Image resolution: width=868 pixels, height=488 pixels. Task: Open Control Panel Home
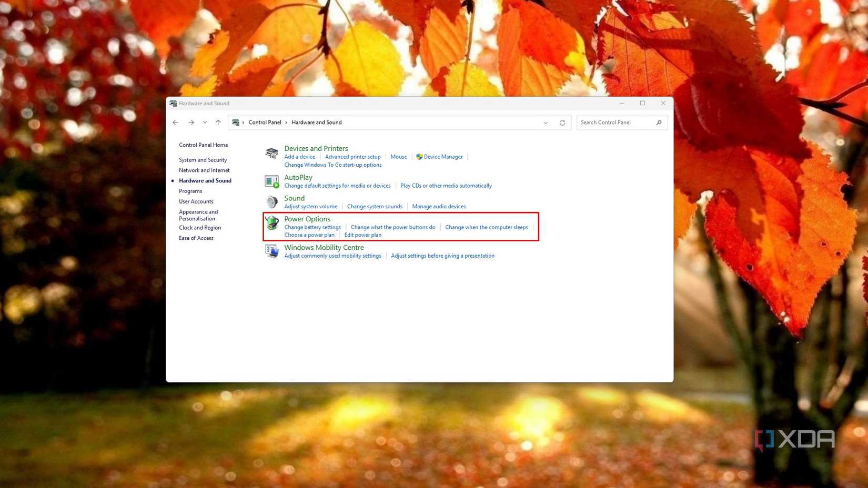(203, 145)
